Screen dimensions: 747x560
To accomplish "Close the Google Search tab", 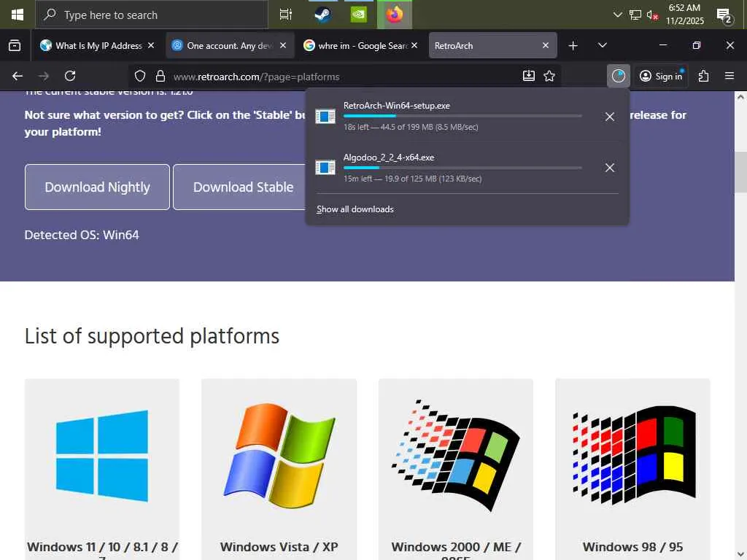I will 414,45.
